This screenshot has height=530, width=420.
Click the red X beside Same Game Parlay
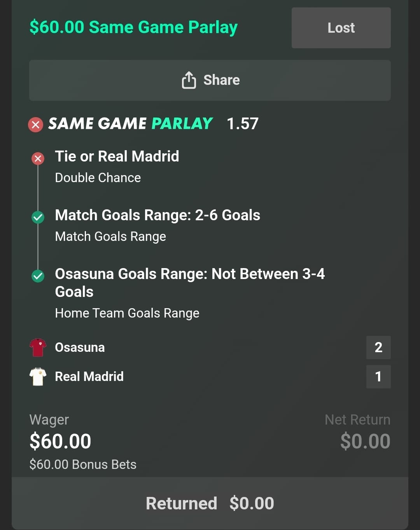(36, 125)
